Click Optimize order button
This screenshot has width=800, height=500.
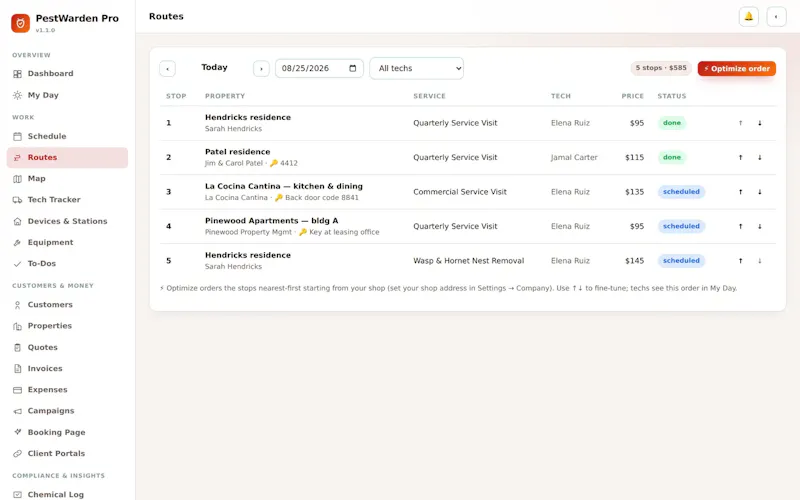(737, 69)
